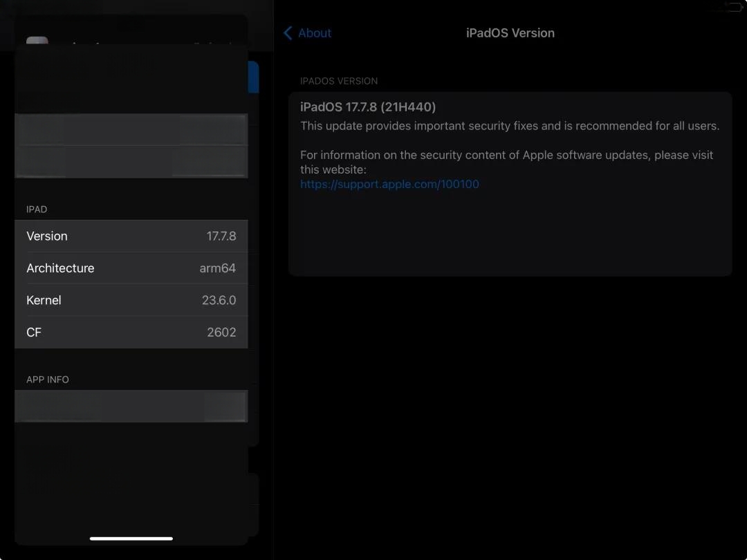Image resolution: width=747 pixels, height=560 pixels.
Task: Click the IPADOS VERSION section header
Action: coord(339,81)
